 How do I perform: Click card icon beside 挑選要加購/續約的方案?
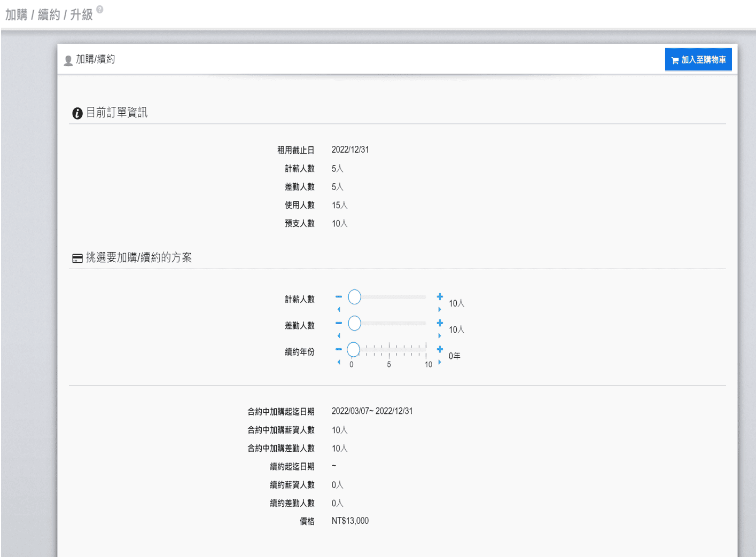tap(77, 258)
